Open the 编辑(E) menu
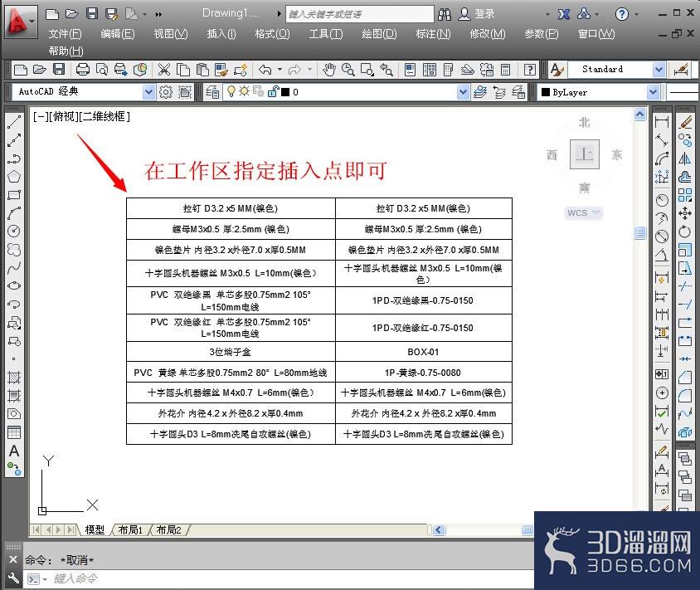 point(118,33)
